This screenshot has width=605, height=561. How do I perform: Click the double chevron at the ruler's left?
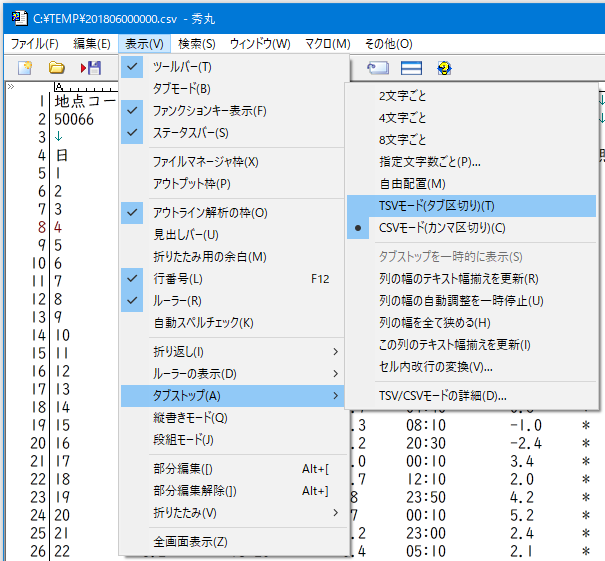(x=10, y=86)
